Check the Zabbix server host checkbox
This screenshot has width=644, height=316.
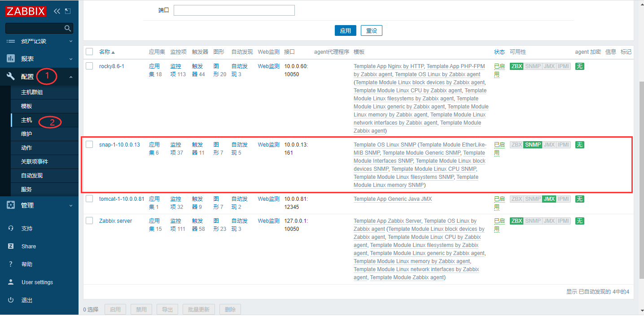click(89, 221)
